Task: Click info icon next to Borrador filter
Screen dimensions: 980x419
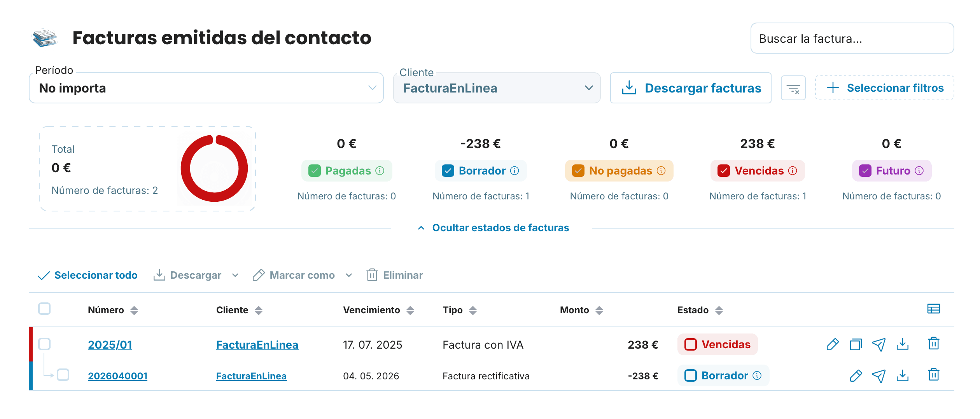Action: point(514,171)
